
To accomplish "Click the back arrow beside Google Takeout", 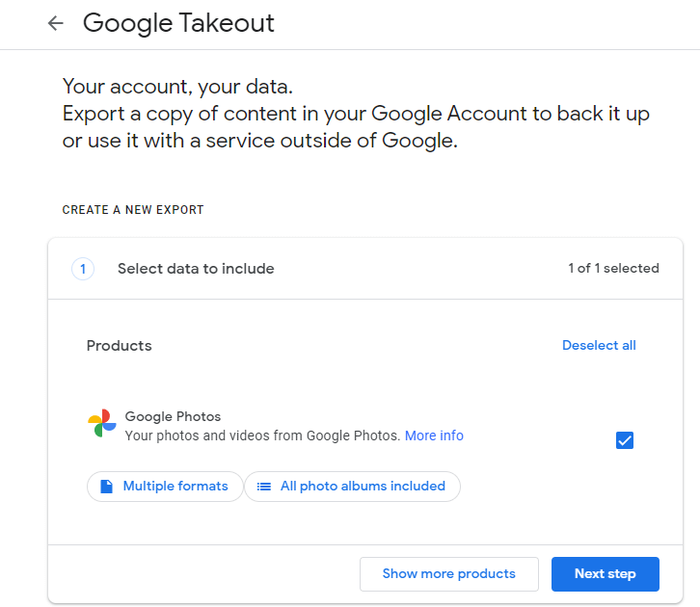I will (x=56, y=24).
